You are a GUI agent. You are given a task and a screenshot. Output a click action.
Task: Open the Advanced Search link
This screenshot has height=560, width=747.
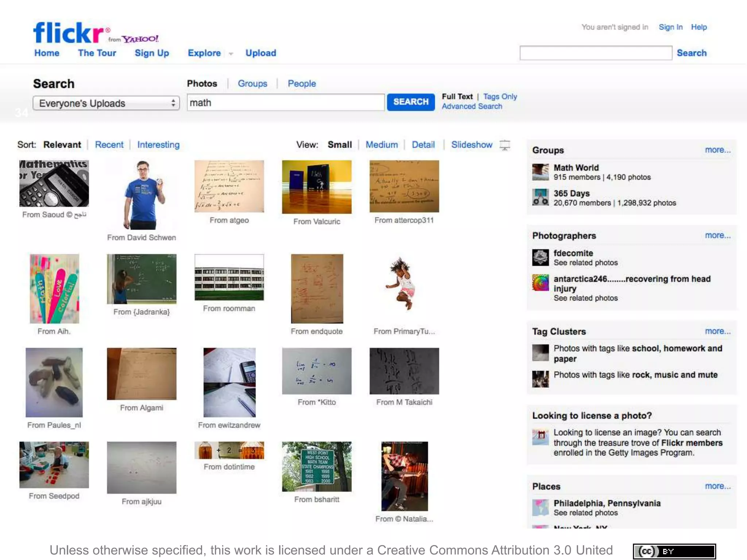tap(472, 106)
